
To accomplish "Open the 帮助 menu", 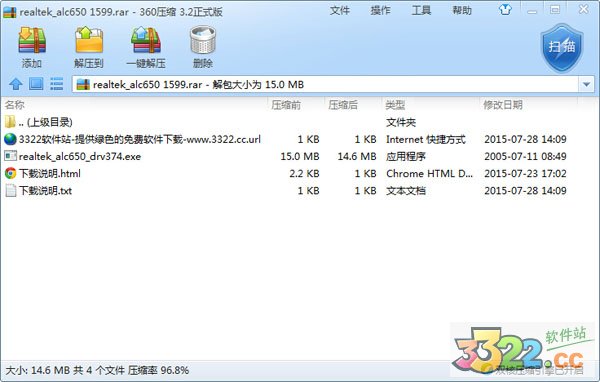I will pyautogui.click(x=462, y=10).
